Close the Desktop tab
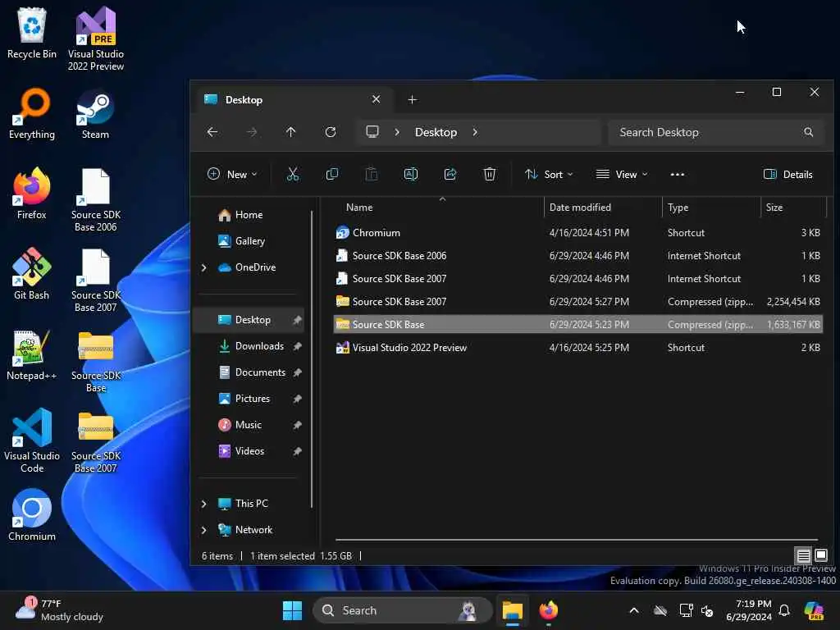The height and width of the screenshot is (630, 840). pyautogui.click(x=376, y=99)
